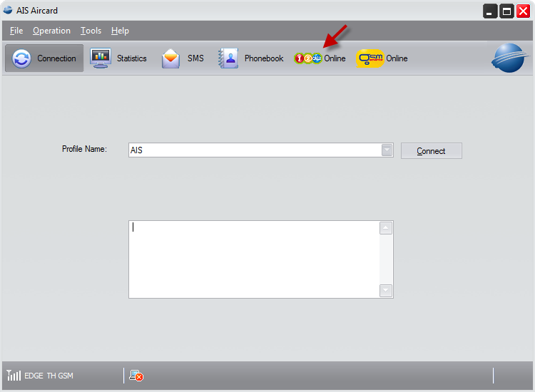Expand the Profile Name dropdown arrow
The width and height of the screenshot is (535, 392).
pyautogui.click(x=387, y=150)
